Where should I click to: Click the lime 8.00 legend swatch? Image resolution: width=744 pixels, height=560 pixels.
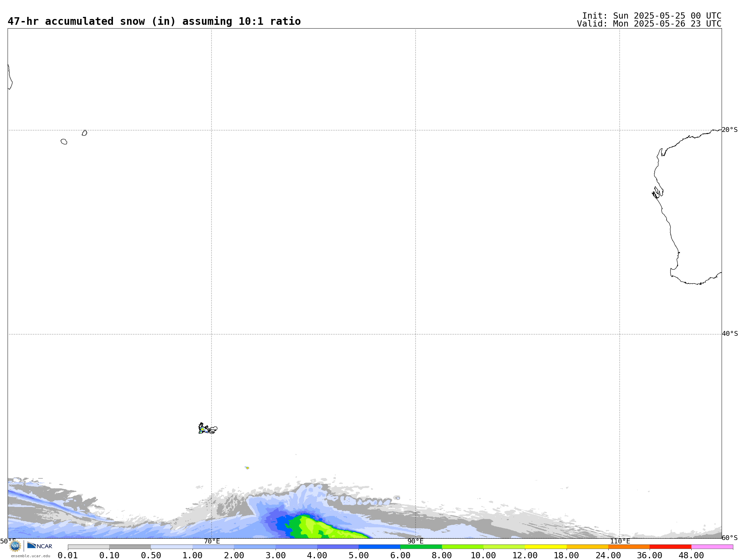[x=463, y=547]
